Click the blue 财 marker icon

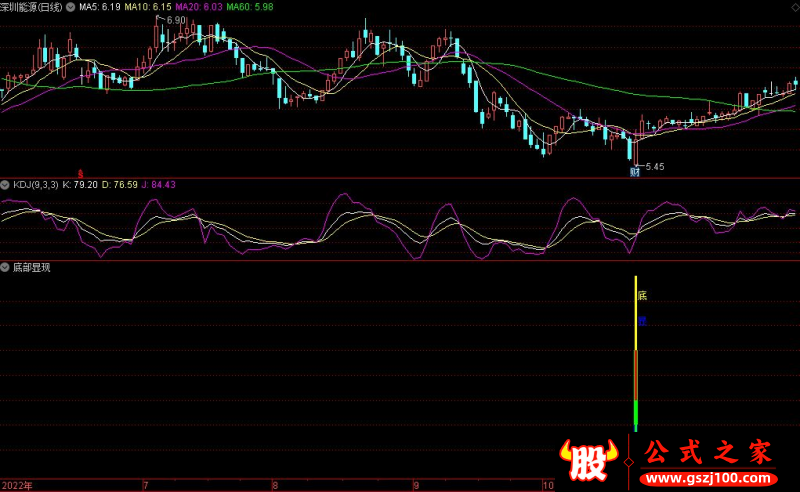(634, 172)
